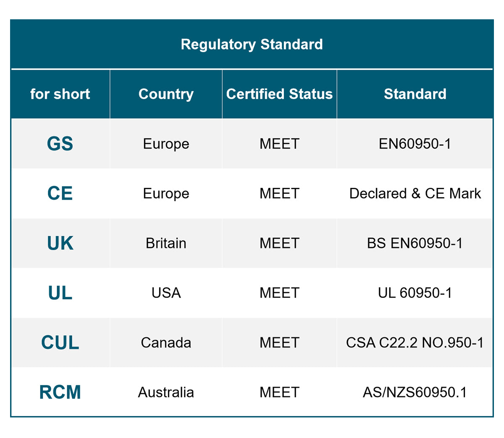
Task: Select the AS/NZS60950.1 standard cell
Action: pos(415,392)
